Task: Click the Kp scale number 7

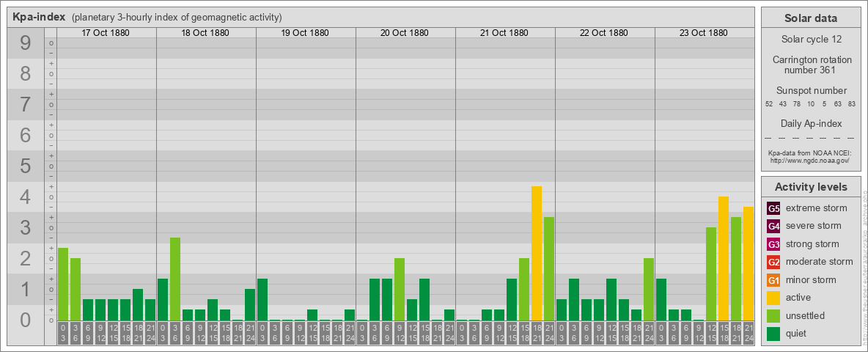Action: [x=26, y=104]
